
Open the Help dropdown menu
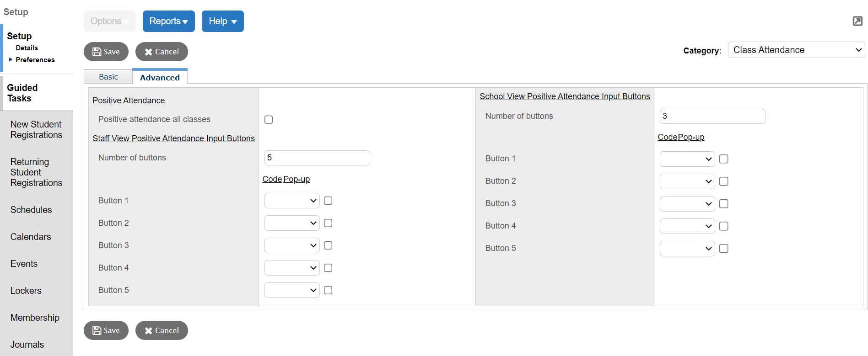[x=223, y=21]
